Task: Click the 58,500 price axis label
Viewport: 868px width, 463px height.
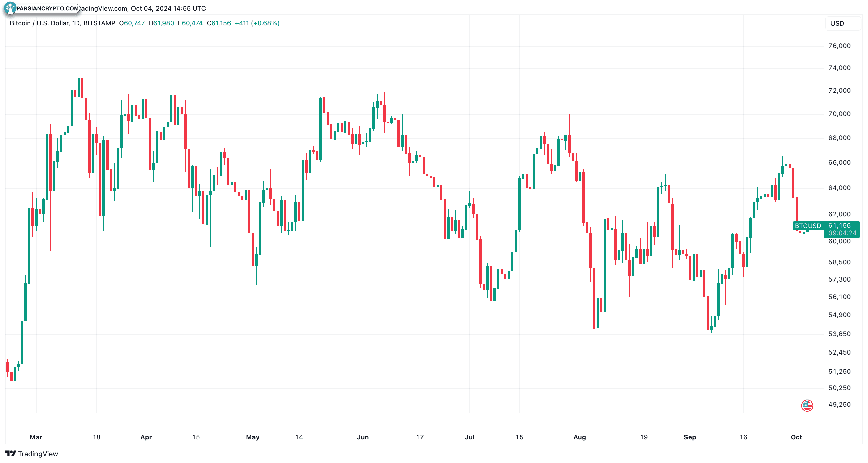Action: tap(839, 262)
